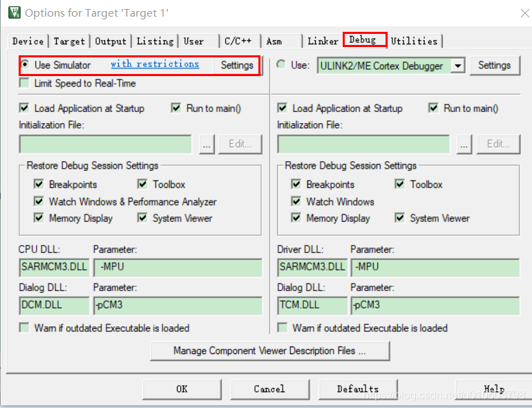Open the Help button
This screenshot has width=532, height=408.
click(494, 389)
